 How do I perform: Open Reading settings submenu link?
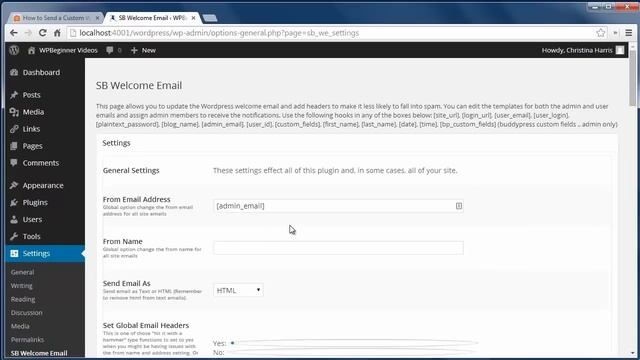(23, 299)
